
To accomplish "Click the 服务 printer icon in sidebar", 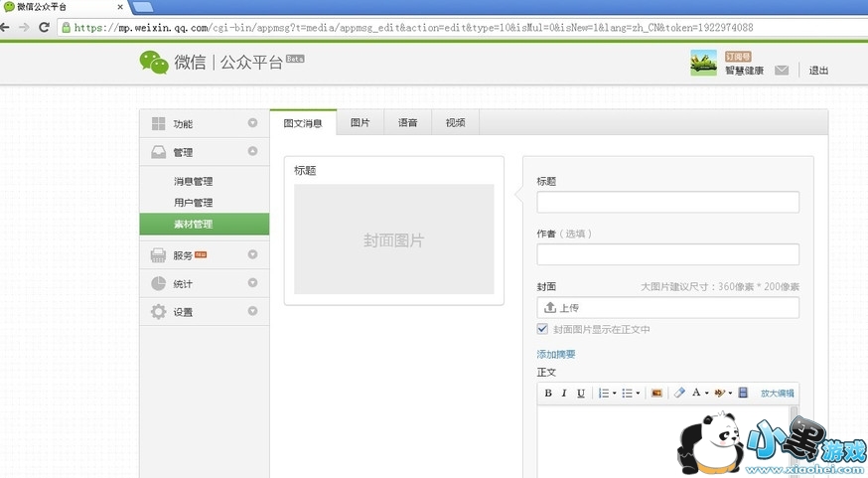I will [x=158, y=254].
